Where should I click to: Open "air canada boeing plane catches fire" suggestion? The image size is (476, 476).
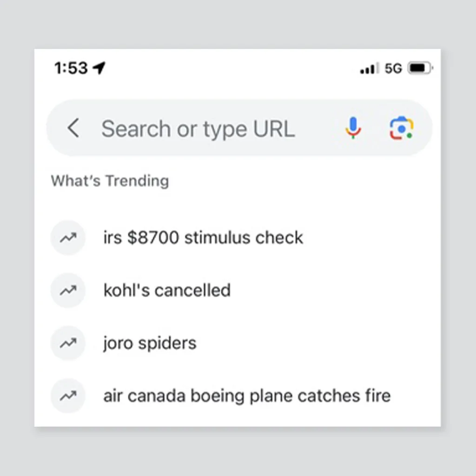click(247, 396)
